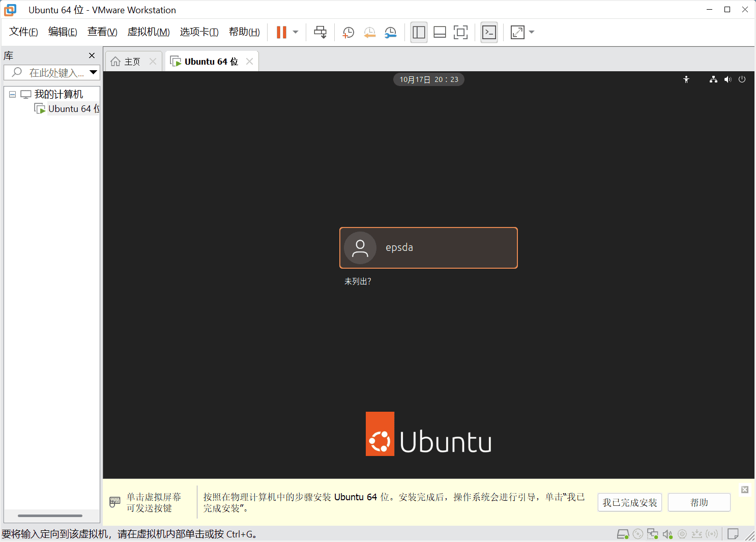Screen dimensions: 756x542
Task: Click the webcam device status icon
Action: 682,534
